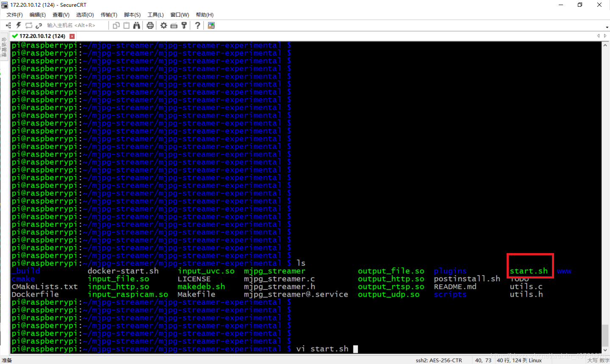Click 'README.md' in the listing
610x364 pixels.
455,287
